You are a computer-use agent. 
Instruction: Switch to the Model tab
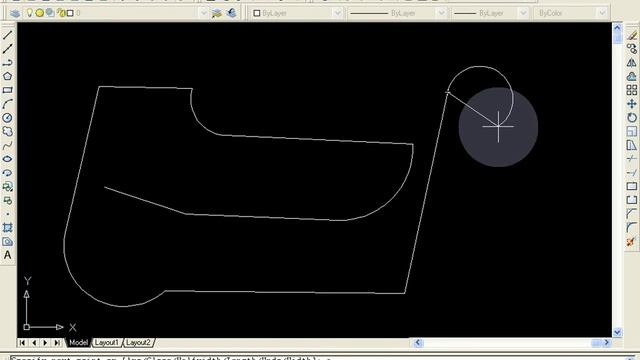coord(78,342)
